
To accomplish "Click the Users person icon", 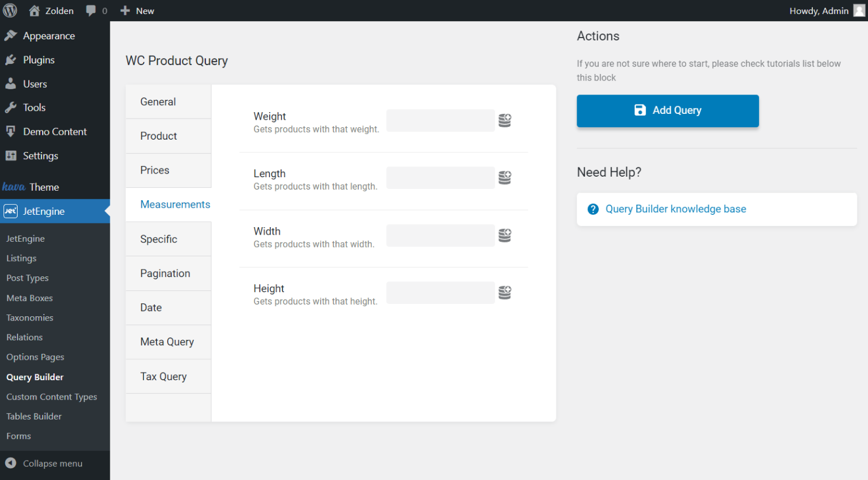I will pos(11,84).
